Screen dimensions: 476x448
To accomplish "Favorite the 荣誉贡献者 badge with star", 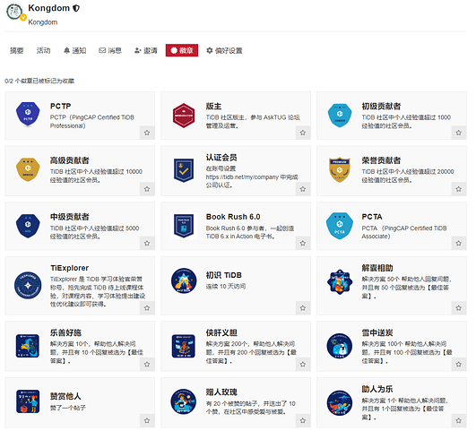I will click(459, 189).
